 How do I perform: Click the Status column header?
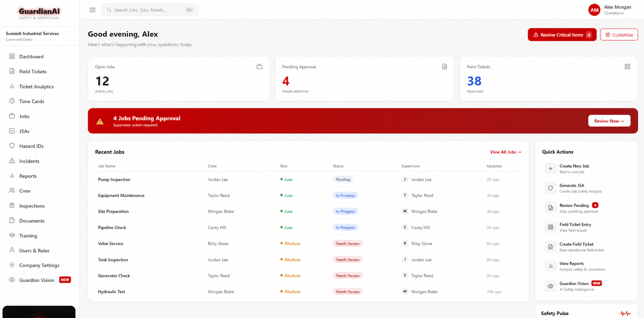point(338,166)
